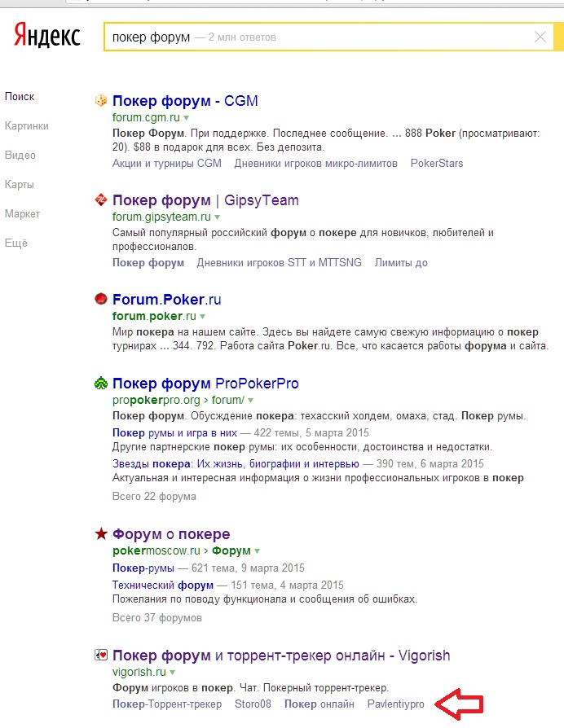This screenshot has width=564, height=728.
Task: Open the pokermoscow red star favicon
Action: [x=101, y=534]
